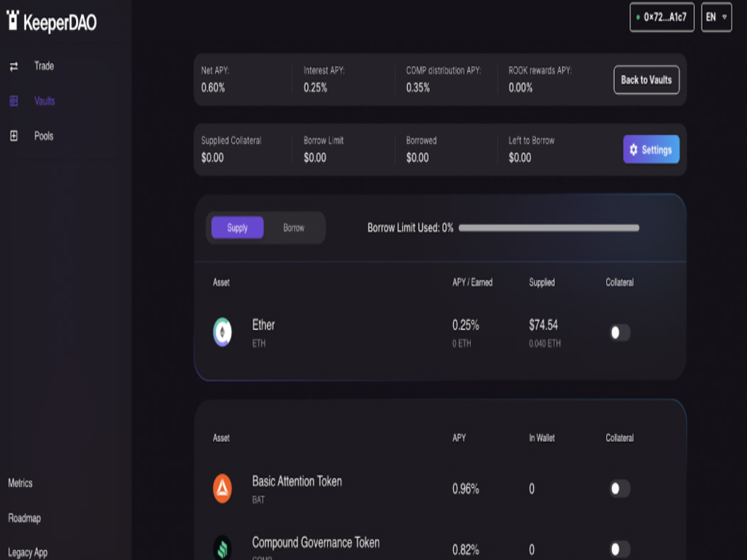Screen dimensions: 747x560
Task: Click the Back to Vaults button
Action: point(646,80)
